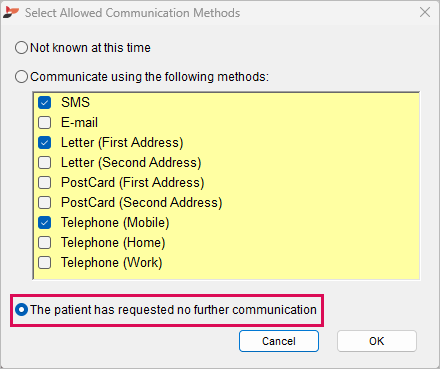The image size is (440, 369).
Task: Uncheck Telephone (Mobile) checkbox
Action: pyautogui.click(x=44, y=223)
